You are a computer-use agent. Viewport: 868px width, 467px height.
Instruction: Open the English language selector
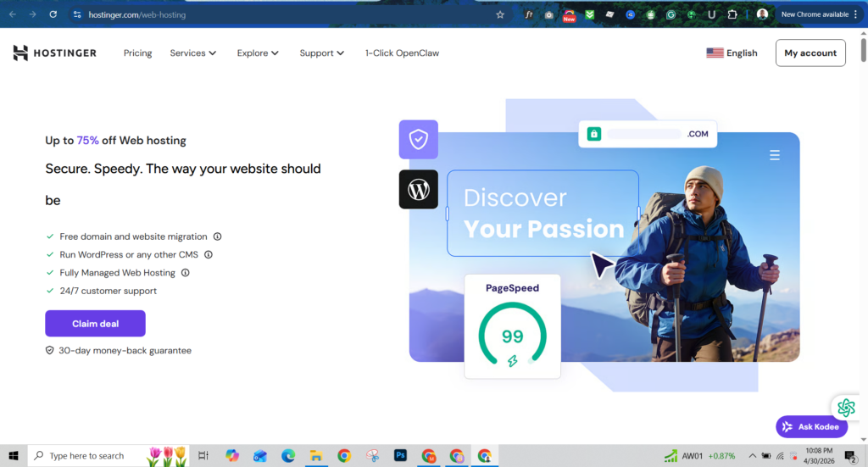(x=732, y=53)
